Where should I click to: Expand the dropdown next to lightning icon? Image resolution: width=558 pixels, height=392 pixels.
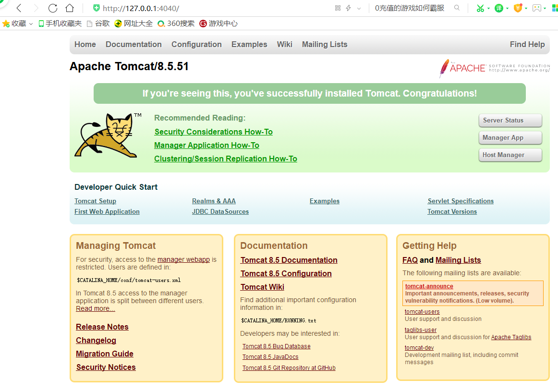tap(359, 9)
